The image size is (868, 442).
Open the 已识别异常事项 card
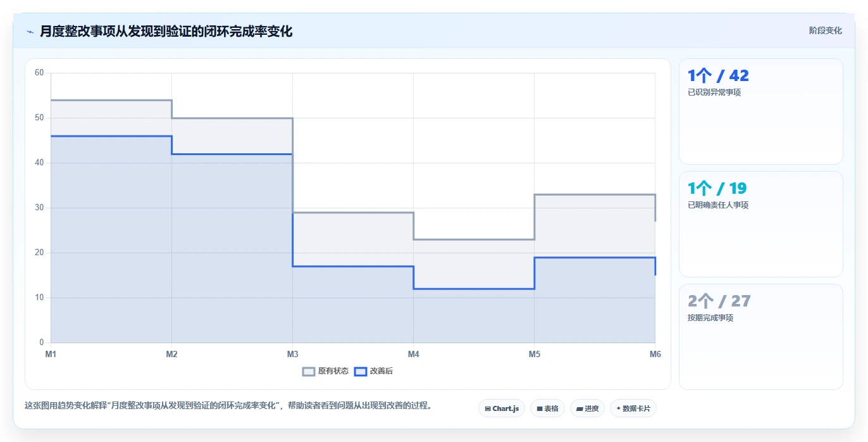point(761,111)
